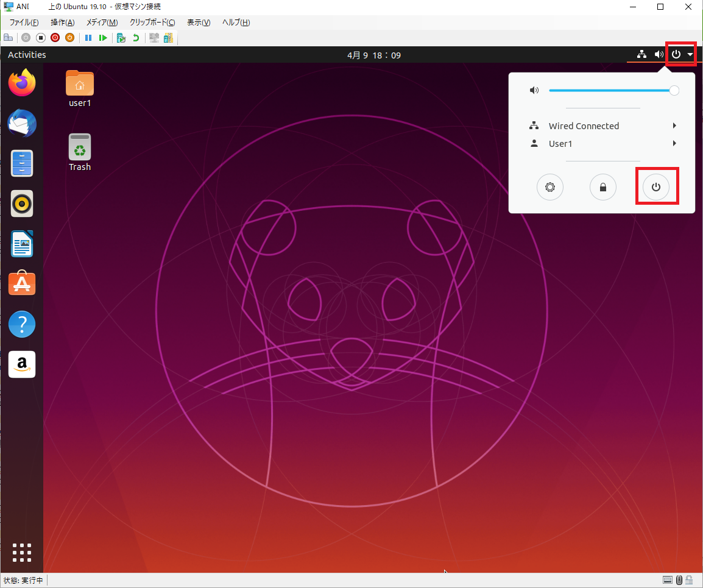Turn off VM with black square icon
This screenshot has width=703, height=588.
click(41, 38)
